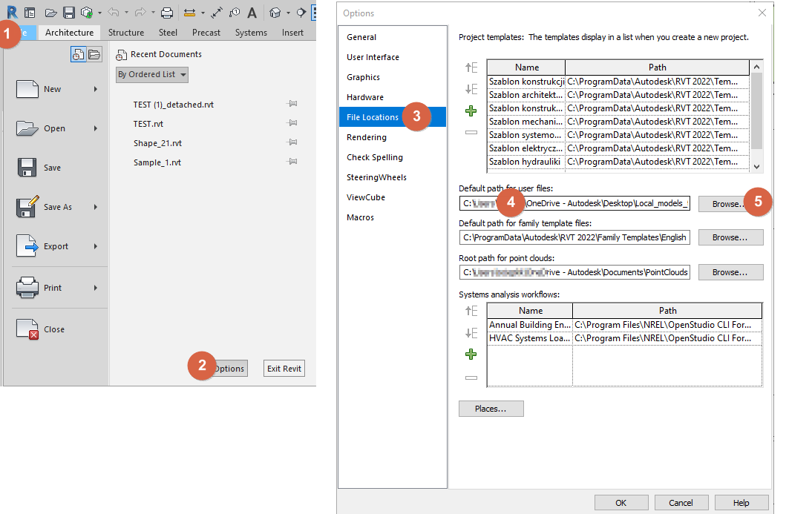Click the Places... button
This screenshot has width=812, height=514.
pos(491,408)
